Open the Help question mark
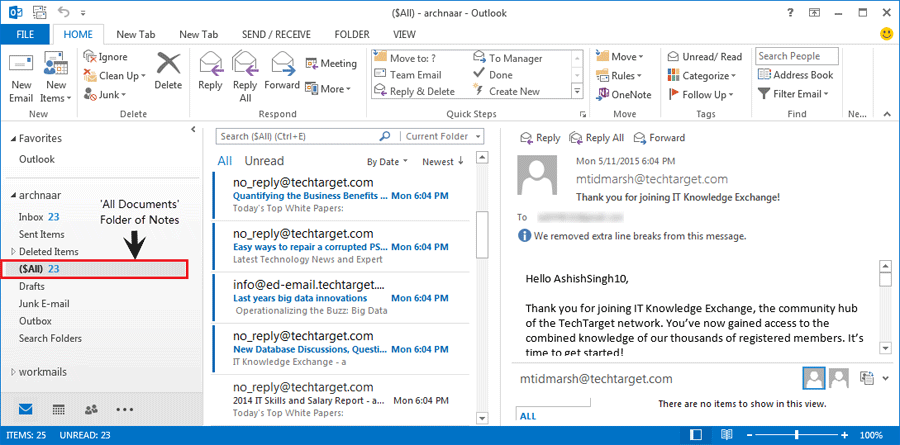This screenshot has height=445, width=900. [790, 12]
